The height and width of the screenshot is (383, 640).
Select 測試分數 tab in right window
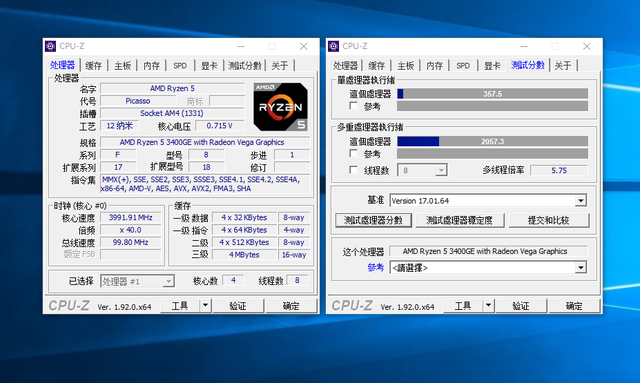528,65
